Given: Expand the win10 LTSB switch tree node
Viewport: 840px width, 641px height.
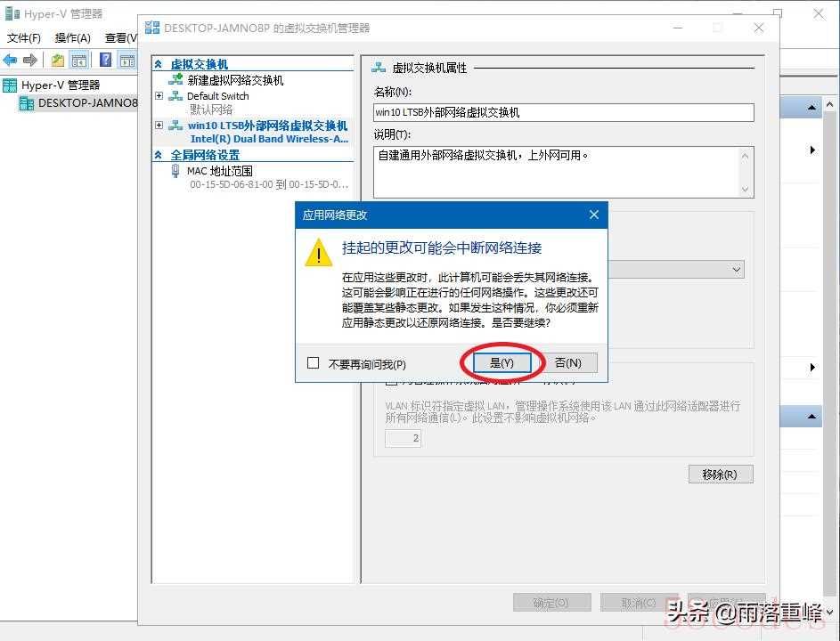Looking at the screenshot, I should (159, 126).
